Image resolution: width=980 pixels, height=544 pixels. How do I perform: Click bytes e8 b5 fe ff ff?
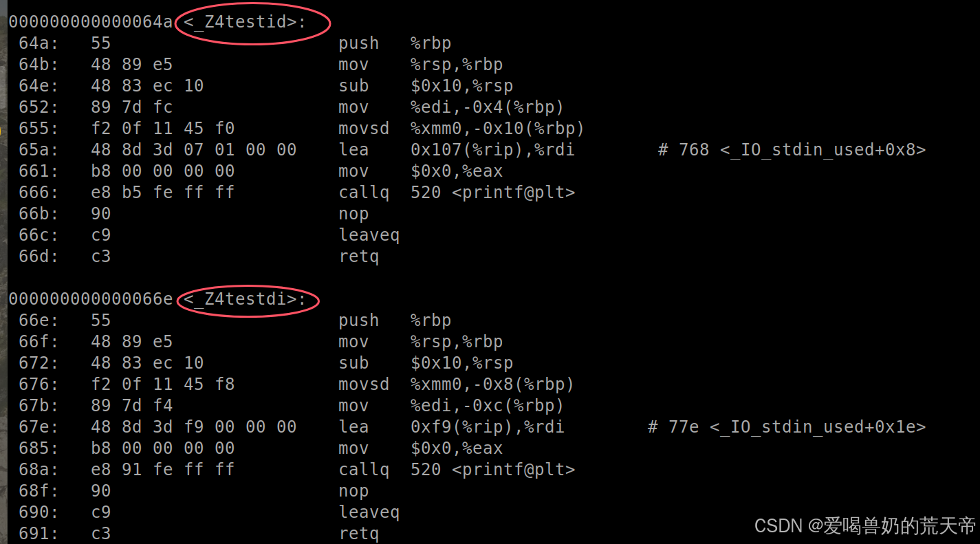(162, 193)
